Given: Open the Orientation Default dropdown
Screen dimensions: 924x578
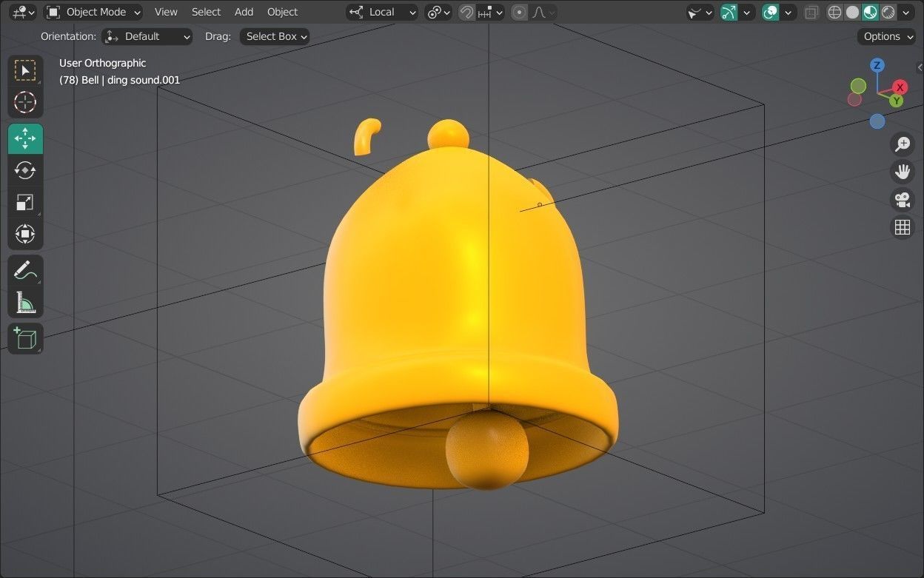Looking at the screenshot, I should pyautogui.click(x=147, y=36).
